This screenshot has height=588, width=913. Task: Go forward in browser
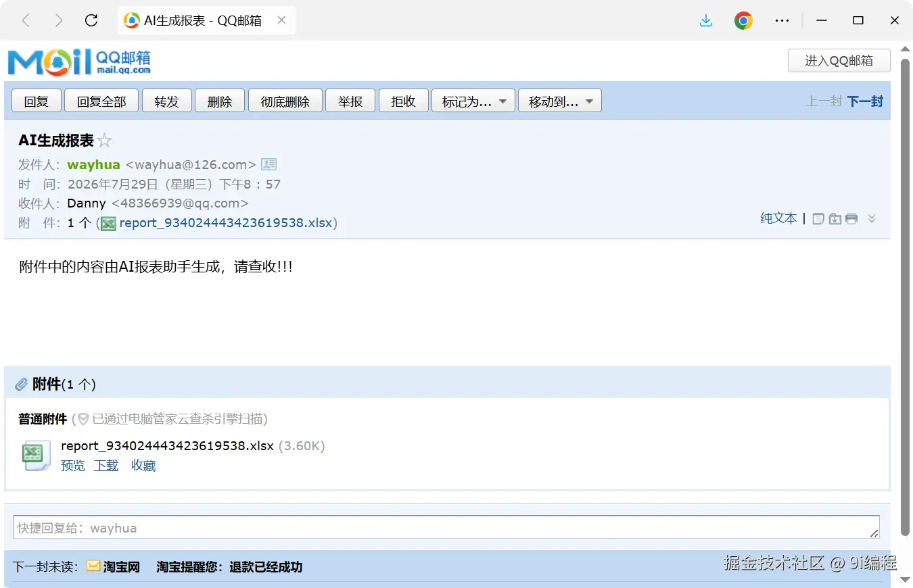59,20
